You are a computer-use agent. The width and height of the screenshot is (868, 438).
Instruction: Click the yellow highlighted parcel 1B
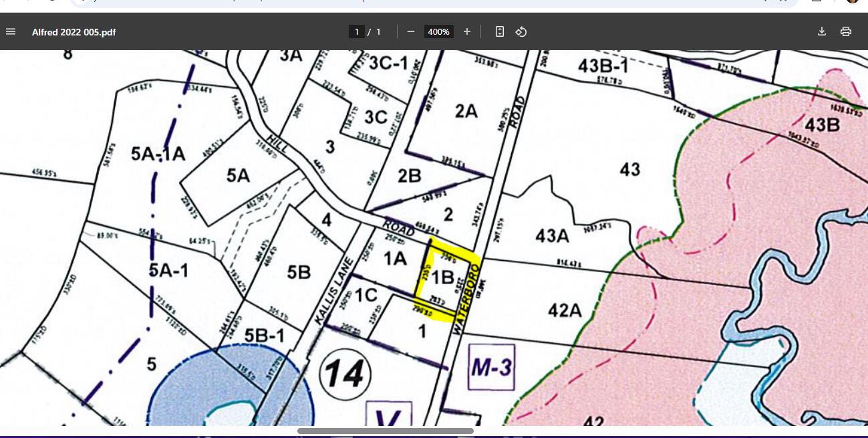[444, 276]
